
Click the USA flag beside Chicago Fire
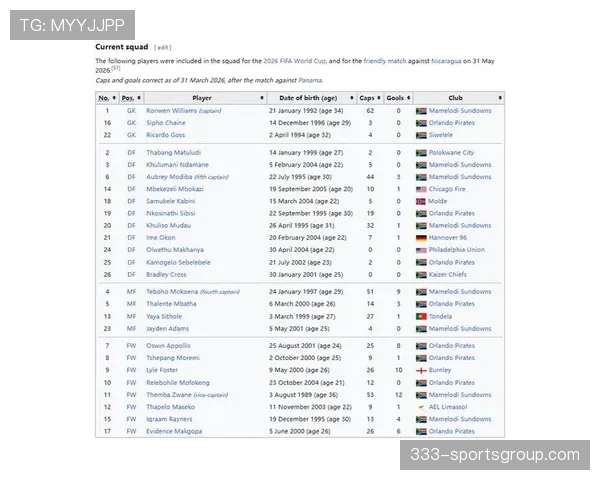[421, 189]
